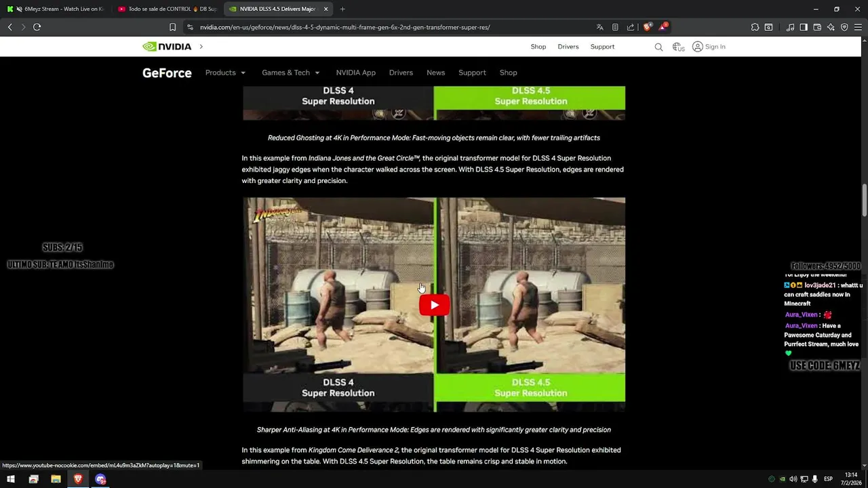Play the Indiana Jones comparison video
The width and height of the screenshot is (868, 488).
434,305
